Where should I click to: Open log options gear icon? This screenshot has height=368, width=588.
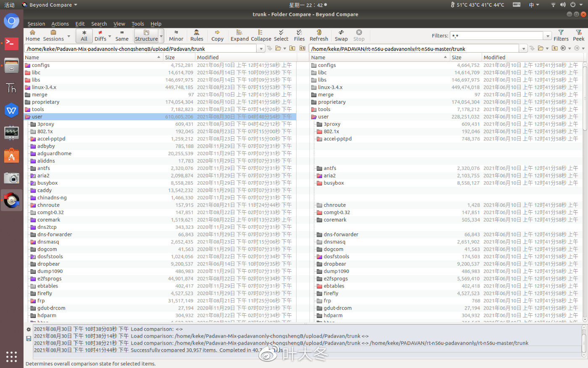(x=29, y=330)
